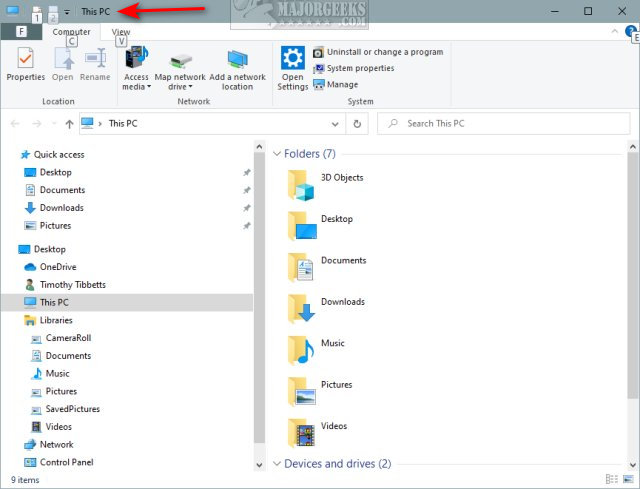Click navigation pane scroll up arrow

[259, 146]
